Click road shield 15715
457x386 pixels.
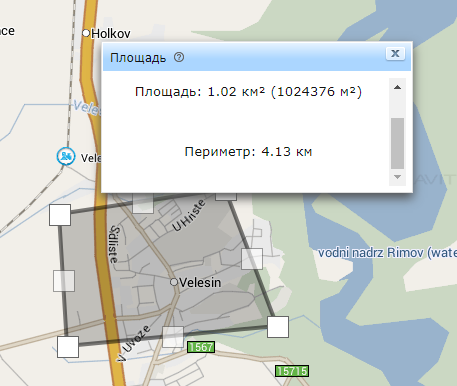click(292, 371)
